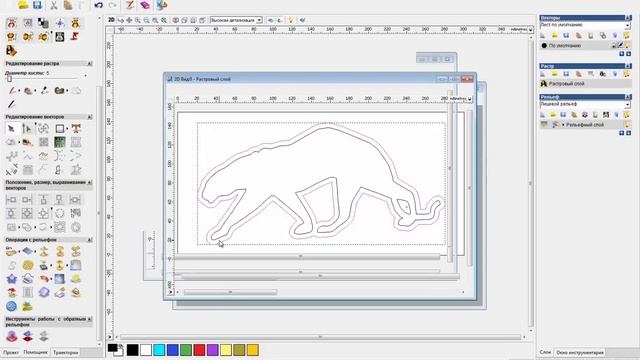This screenshot has width=640, height=360.
Task: Click the primary/secondary color indicator in palette
Action: click(x=116, y=350)
